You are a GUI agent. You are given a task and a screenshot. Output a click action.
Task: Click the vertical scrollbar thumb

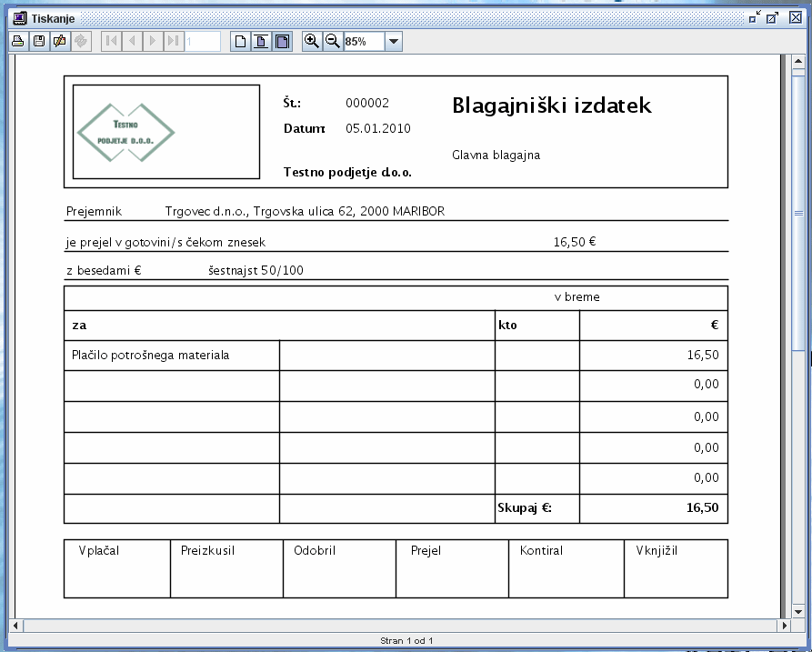click(x=798, y=212)
